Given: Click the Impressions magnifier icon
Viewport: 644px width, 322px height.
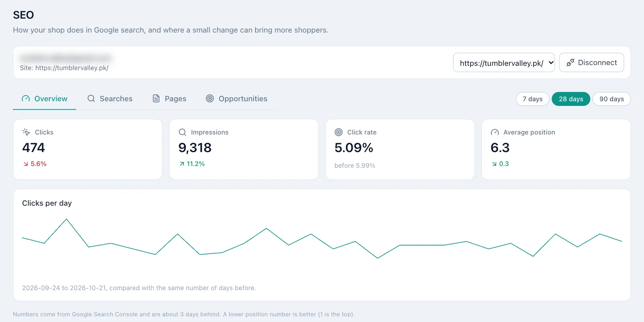Looking at the screenshot, I should (182, 132).
